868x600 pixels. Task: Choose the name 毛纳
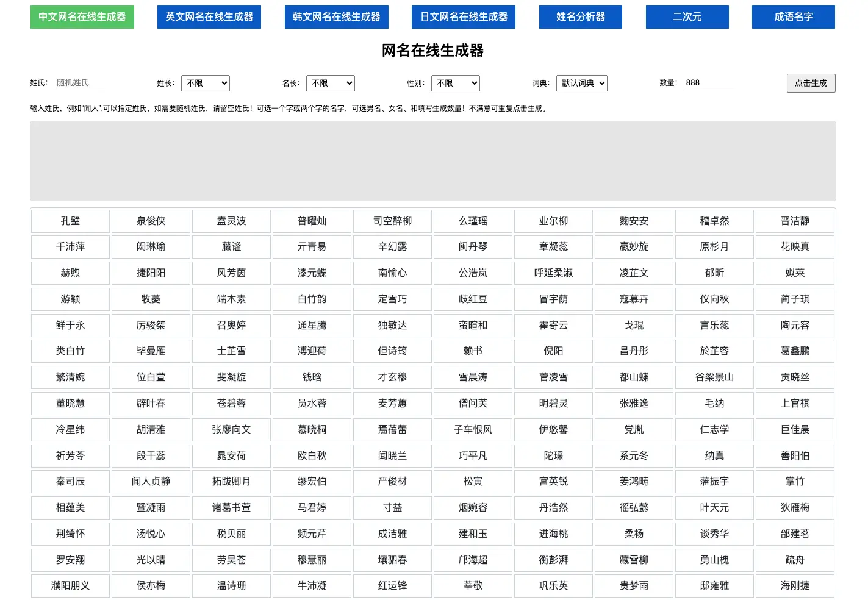(x=715, y=404)
